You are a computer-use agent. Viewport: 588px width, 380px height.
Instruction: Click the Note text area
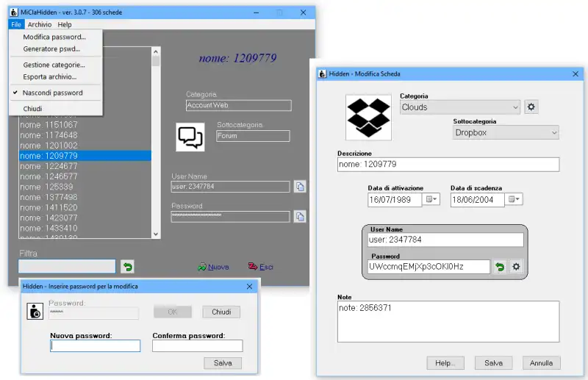[448, 321]
